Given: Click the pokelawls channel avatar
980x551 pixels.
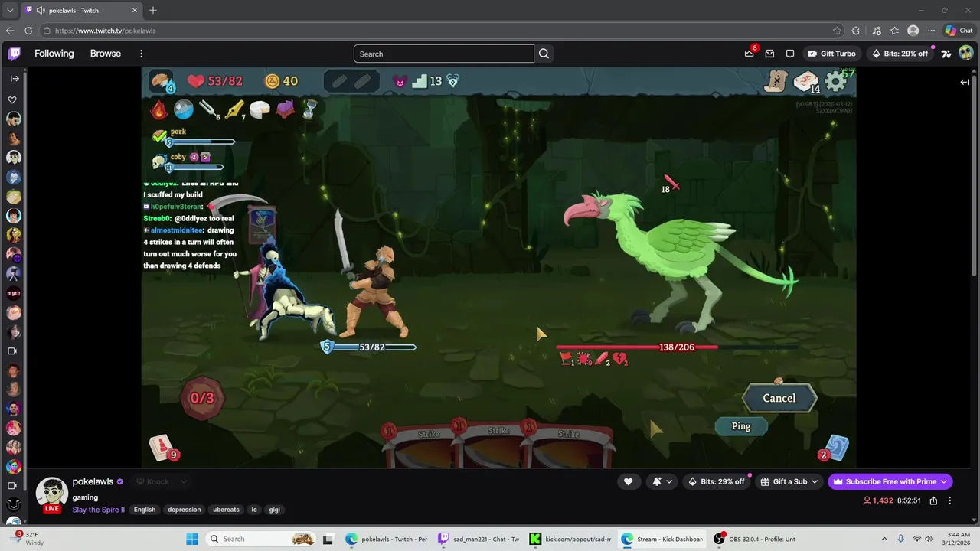Looking at the screenshot, I should tap(52, 494).
